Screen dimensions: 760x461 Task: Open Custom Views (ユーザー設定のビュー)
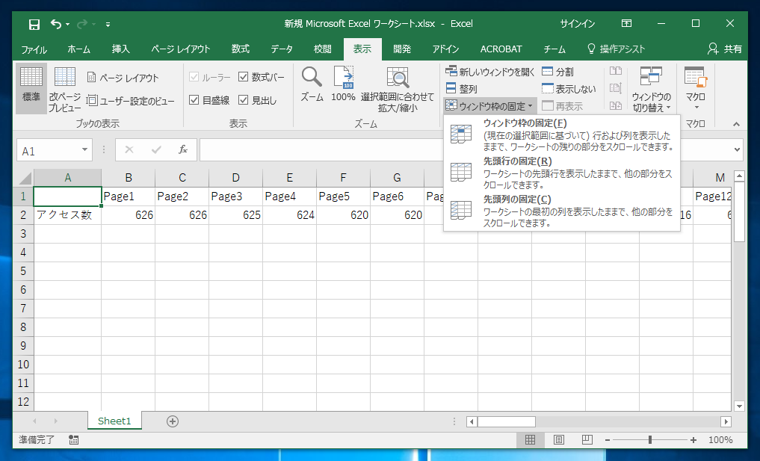click(130, 101)
